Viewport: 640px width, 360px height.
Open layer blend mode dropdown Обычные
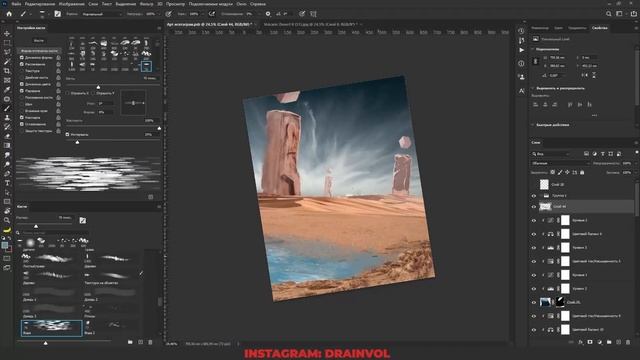point(561,163)
